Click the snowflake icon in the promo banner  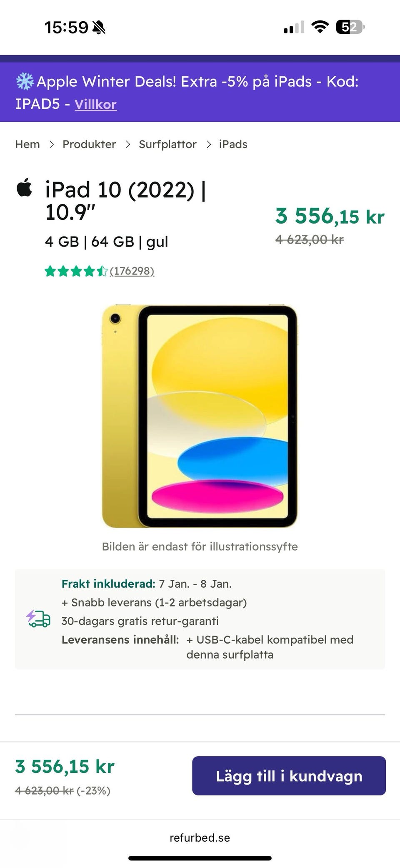[25, 81]
